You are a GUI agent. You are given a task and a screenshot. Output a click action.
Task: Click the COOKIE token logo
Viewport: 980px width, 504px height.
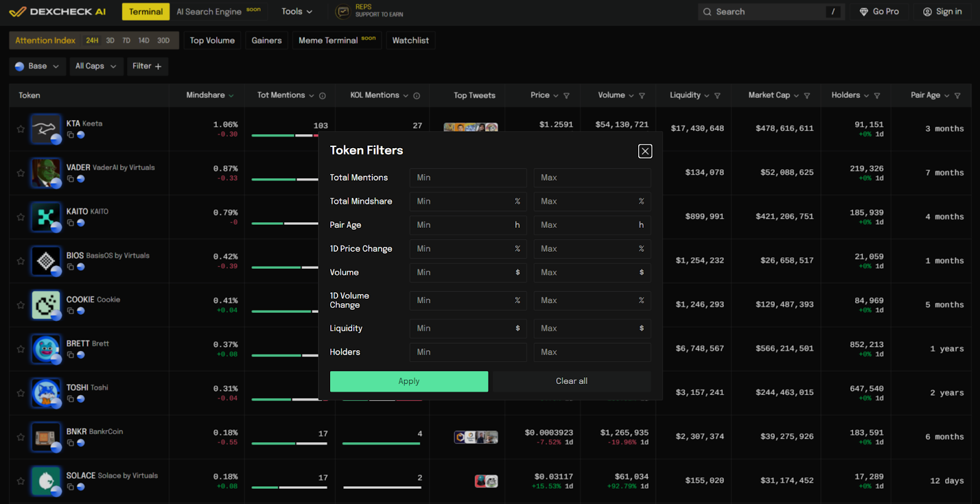(46, 305)
